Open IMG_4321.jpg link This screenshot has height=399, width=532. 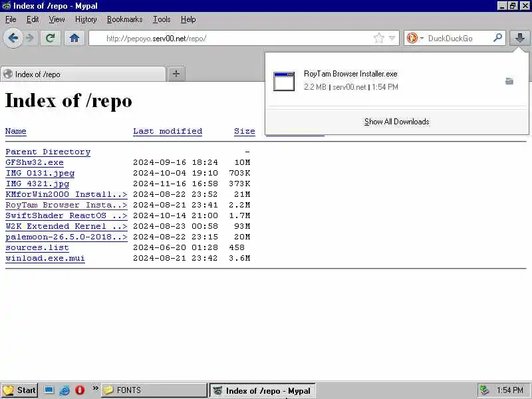tap(37, 184)
